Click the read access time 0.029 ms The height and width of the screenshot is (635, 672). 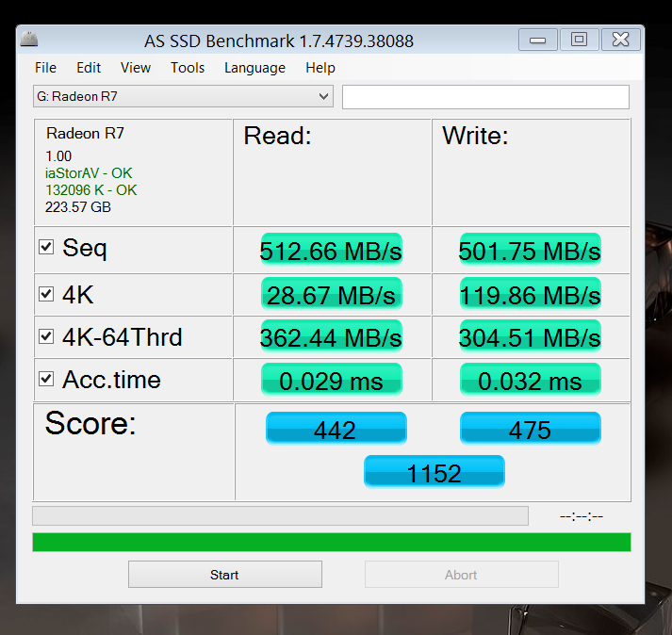[x=331, y=380]
